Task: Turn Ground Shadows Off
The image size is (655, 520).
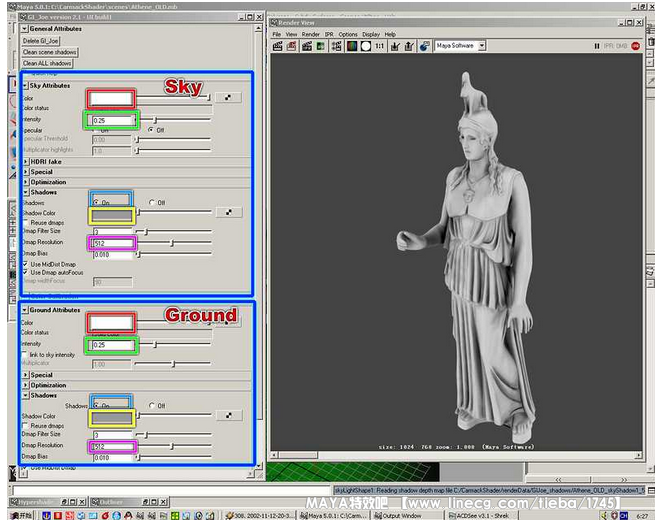Action: [x=152, y=405]
